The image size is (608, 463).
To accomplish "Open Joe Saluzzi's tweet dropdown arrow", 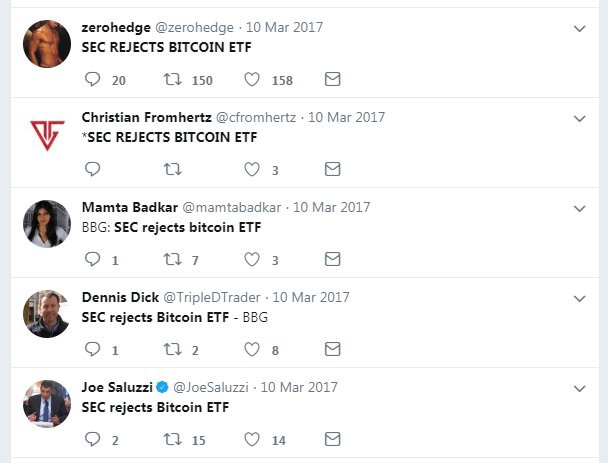I will pyautogui.click(x=579, y=388).
